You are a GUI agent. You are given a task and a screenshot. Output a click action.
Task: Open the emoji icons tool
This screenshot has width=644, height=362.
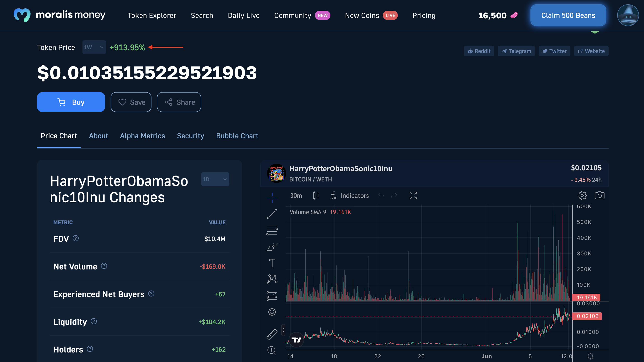[272, 312]
